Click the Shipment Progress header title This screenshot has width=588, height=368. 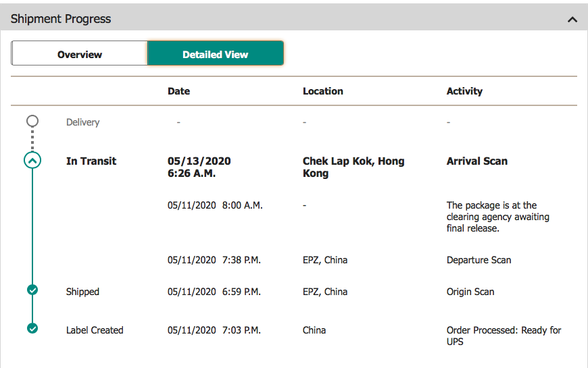click(x=61, y=19)
